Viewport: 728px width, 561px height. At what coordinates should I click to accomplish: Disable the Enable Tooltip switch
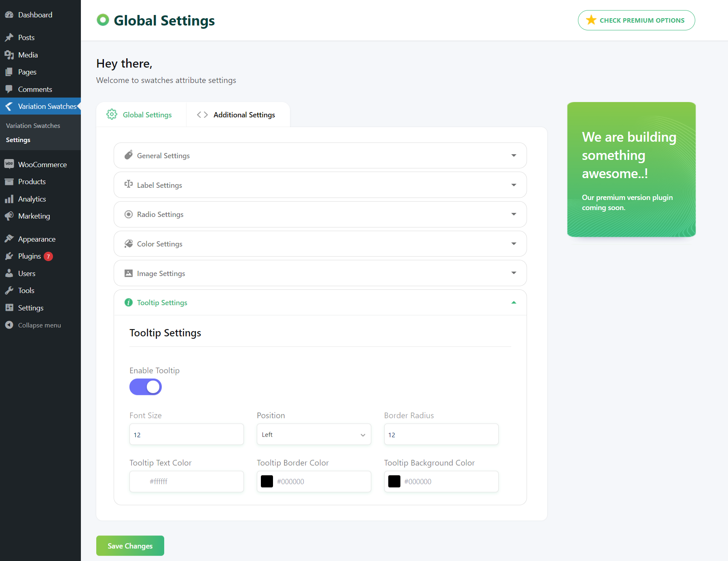(x=146, y=387)
